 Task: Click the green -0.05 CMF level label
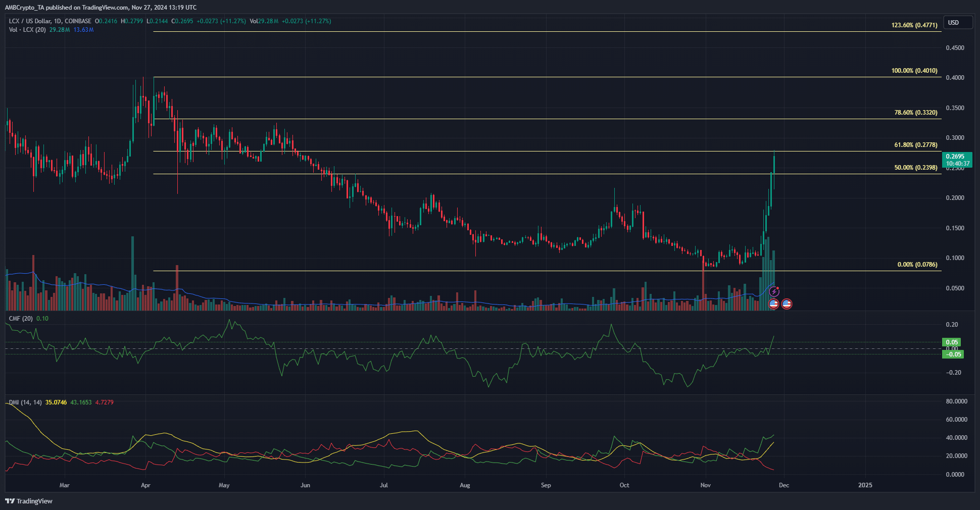coord(953,354)
